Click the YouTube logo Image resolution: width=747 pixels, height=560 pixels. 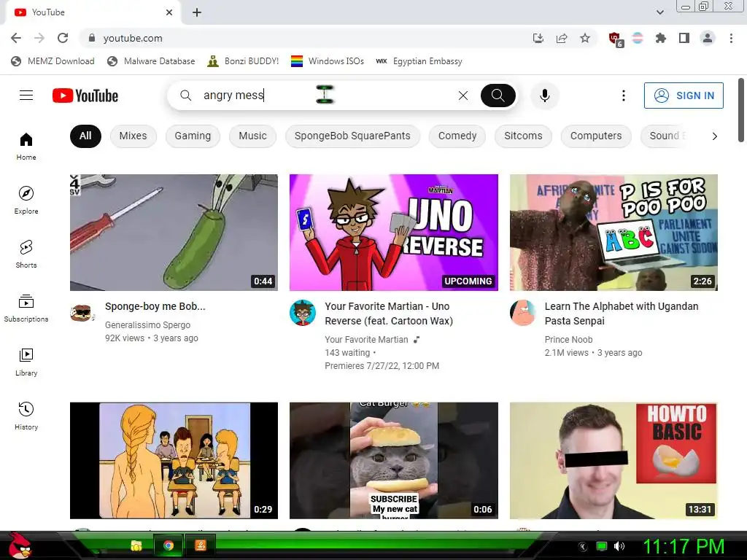click(x=85, y=96)
